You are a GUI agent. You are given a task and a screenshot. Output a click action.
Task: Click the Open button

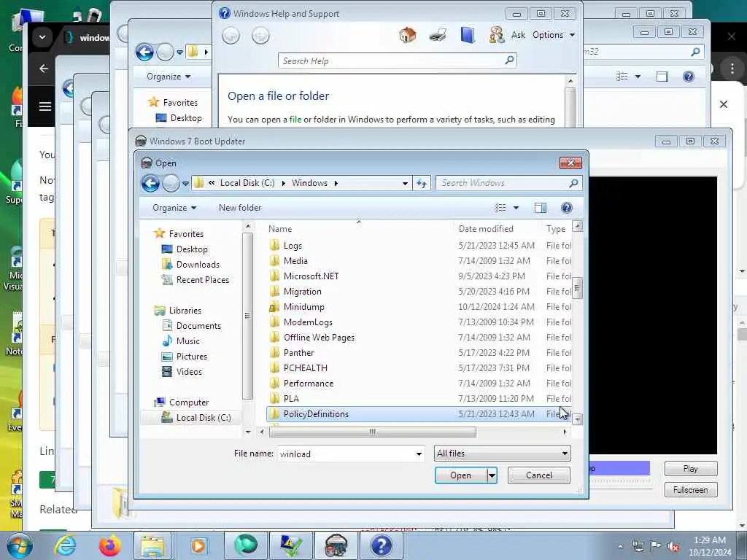(461, 475)
